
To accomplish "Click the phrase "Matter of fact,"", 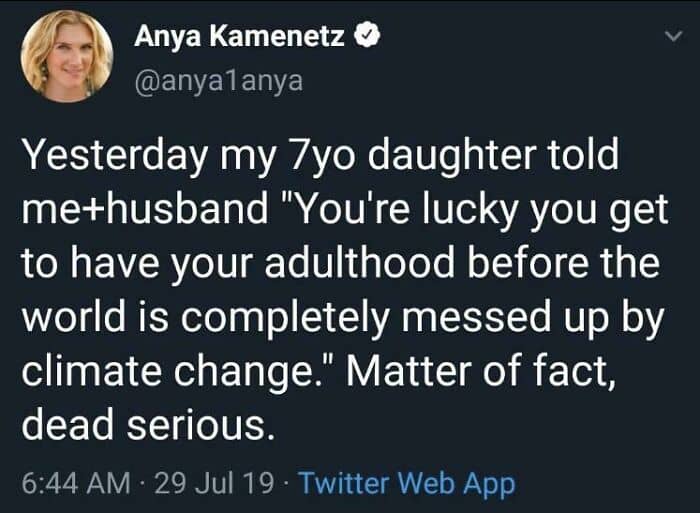I will (480, 371).
